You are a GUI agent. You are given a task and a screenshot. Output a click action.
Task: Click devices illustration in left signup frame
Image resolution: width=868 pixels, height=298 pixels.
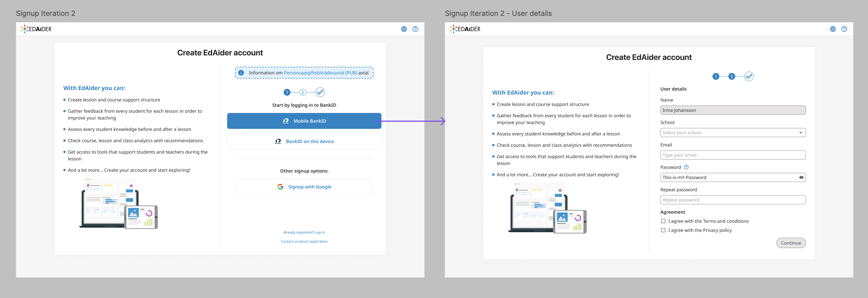[x=118, y=204]
